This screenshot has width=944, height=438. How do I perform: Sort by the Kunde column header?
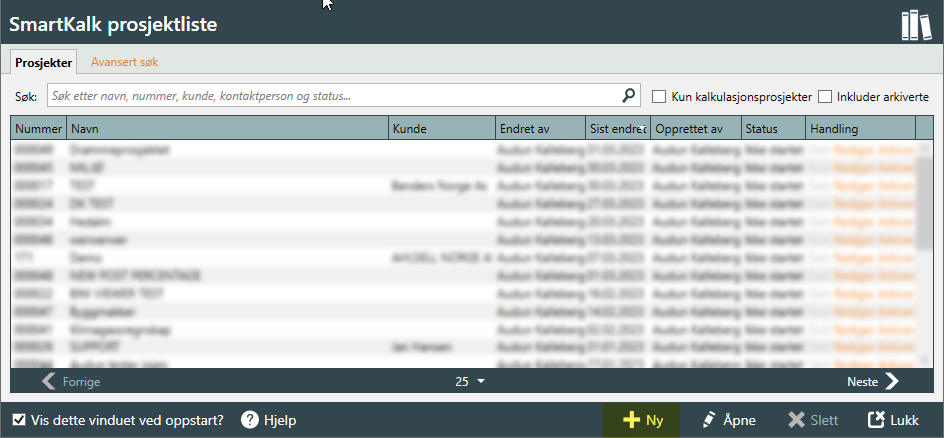pyautogui.click(x=440, y=128)
